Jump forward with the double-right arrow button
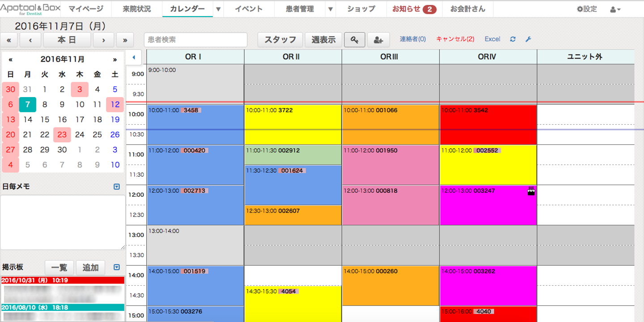 coord(125,40)
